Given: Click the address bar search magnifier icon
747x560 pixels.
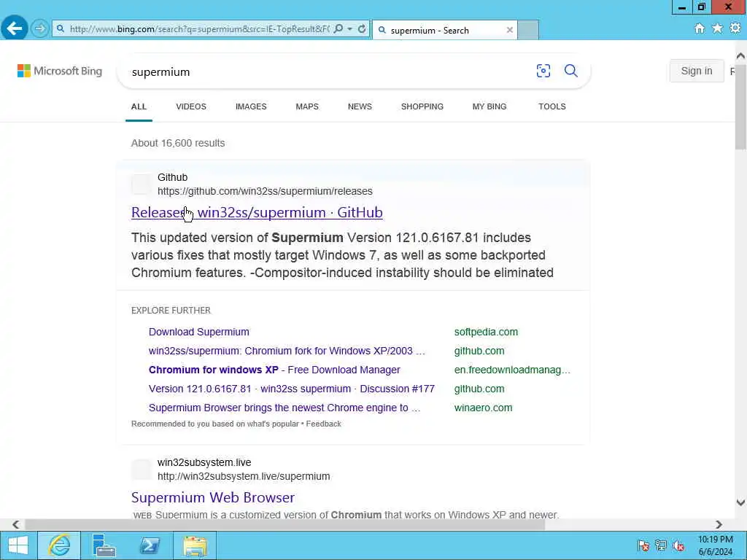Looking at the screenshot, I should coord(338,29).
